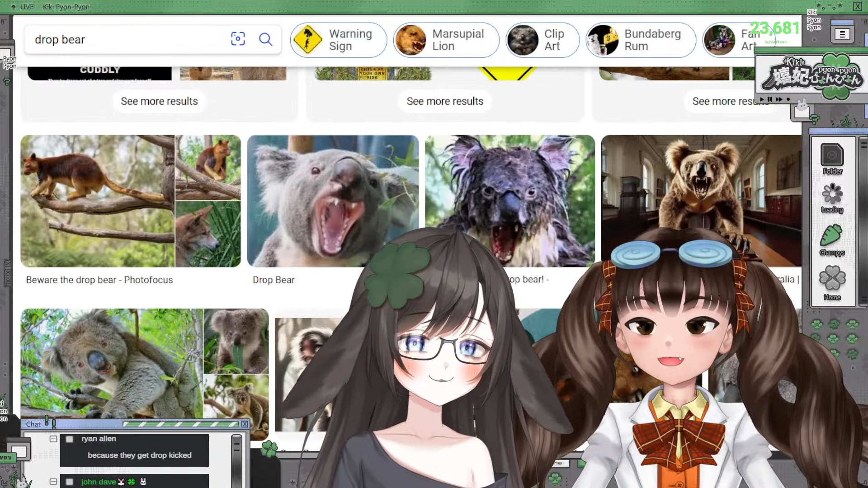Click the Bundaberg Rum chip thumbnail
The width and height of the screenshot is (868, 488).
pyautogui.click(x=603, y=40)
